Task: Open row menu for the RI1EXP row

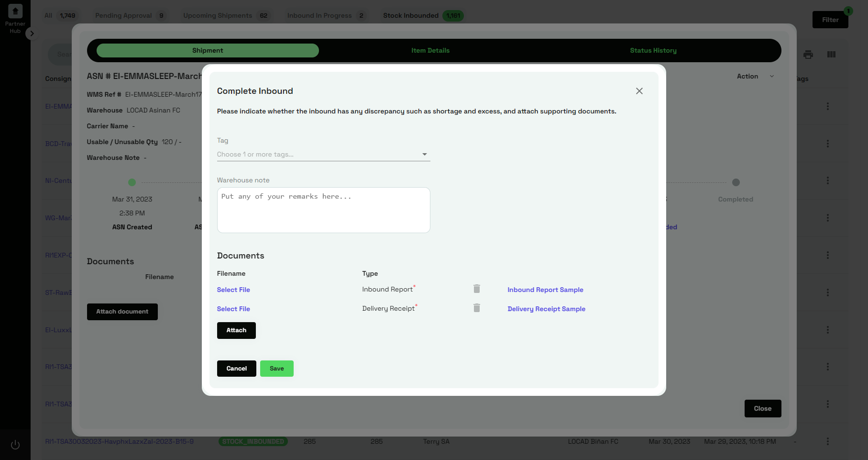Action: 827,255
